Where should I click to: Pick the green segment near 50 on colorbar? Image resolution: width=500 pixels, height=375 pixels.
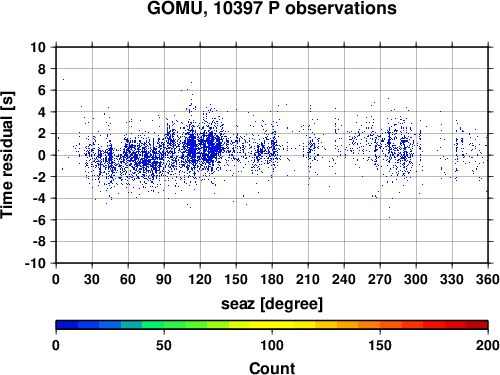pos(164,325)
